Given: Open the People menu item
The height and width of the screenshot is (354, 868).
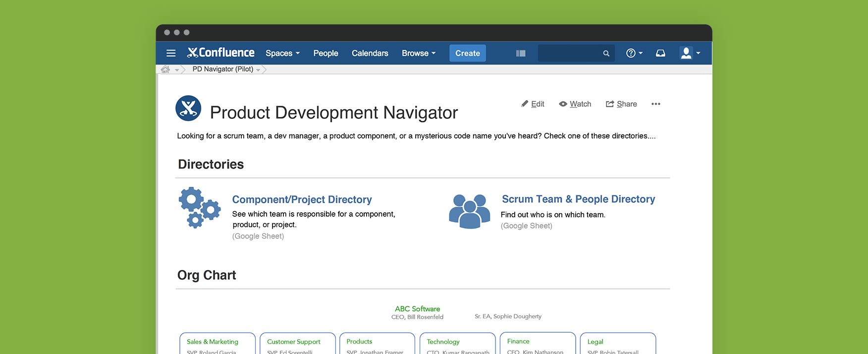Looking at the screenshot, I should pos(325,53).
